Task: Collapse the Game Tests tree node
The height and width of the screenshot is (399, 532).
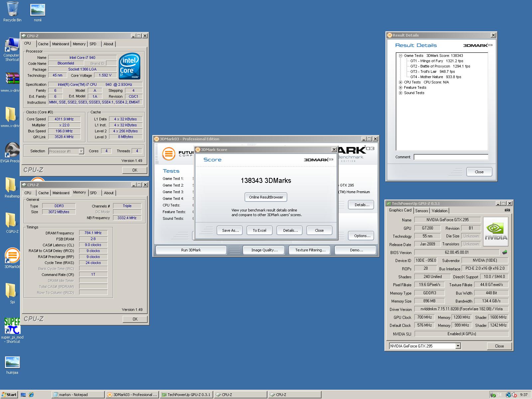Action: pyautogui.click(x=401, y=56)
